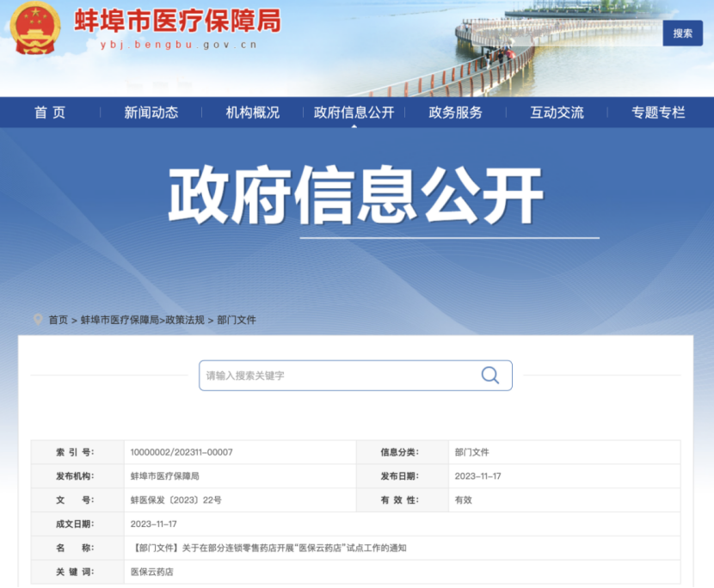Open the 机构概况 navigation item
The height and width of the screenshot is (588, 714).
tap(252, 113)
